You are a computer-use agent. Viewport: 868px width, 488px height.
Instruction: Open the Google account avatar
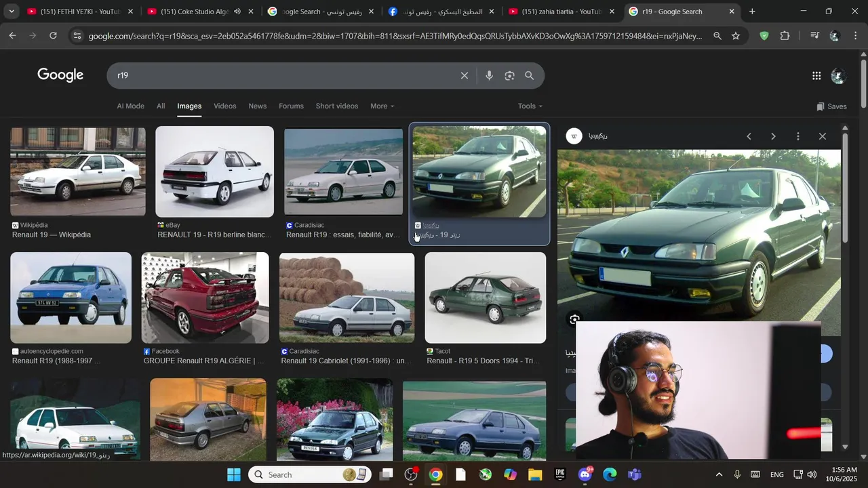click(838, 76)
